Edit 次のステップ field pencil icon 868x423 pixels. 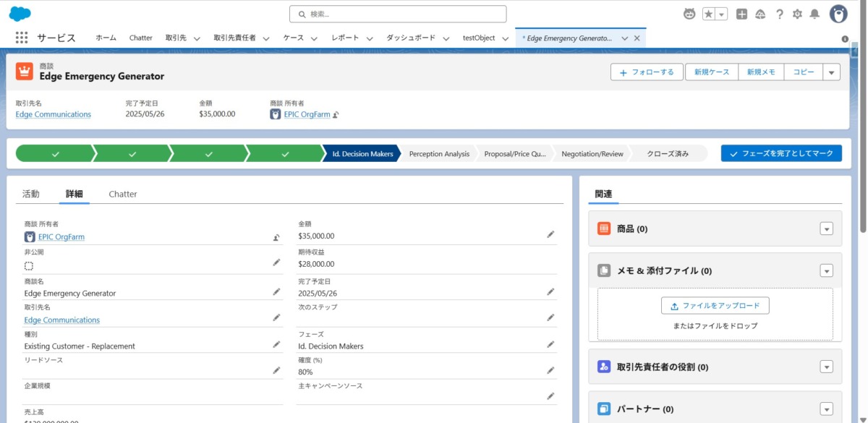click(550, 317)
